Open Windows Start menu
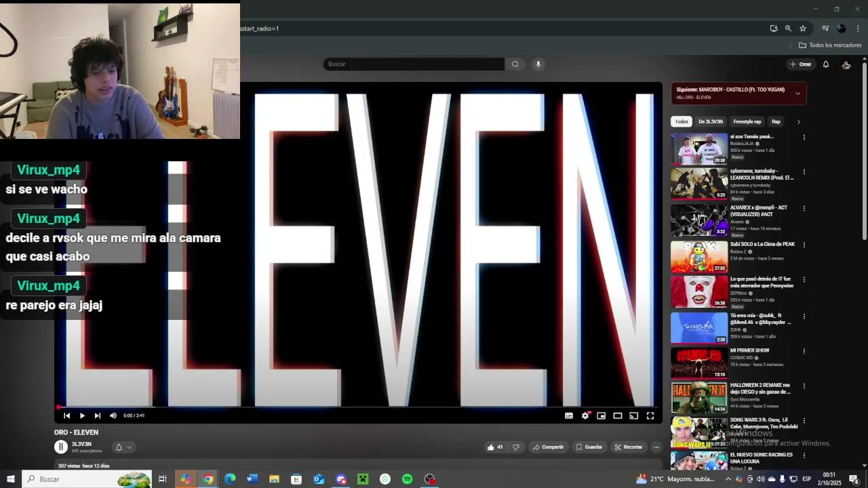868x488 pixels. click(10, 479)
